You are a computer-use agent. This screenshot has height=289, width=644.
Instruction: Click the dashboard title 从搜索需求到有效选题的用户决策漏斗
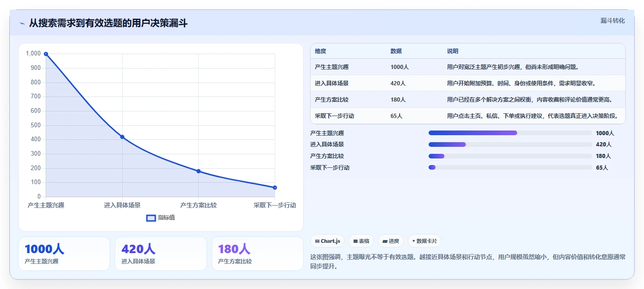pyautogui.click(x=108, y=23)
